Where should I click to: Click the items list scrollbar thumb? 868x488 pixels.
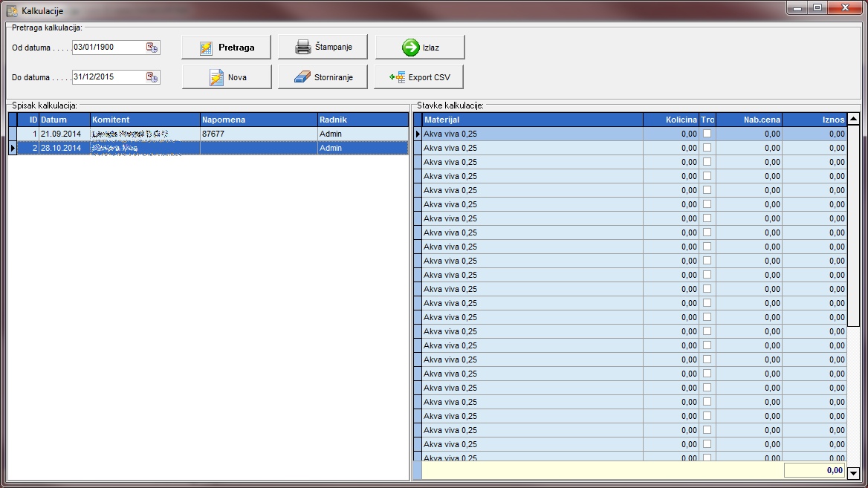click(x=853, y=227)
